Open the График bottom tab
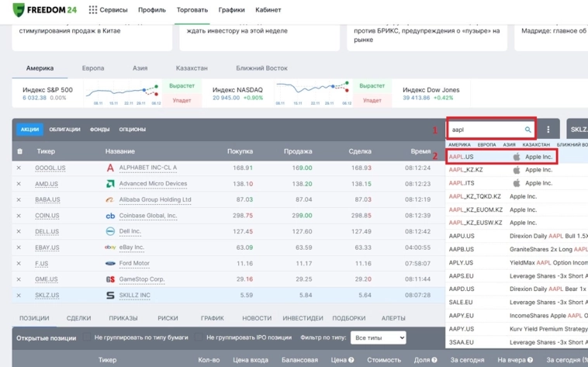 pyautogui.click(x=213, y=318)
